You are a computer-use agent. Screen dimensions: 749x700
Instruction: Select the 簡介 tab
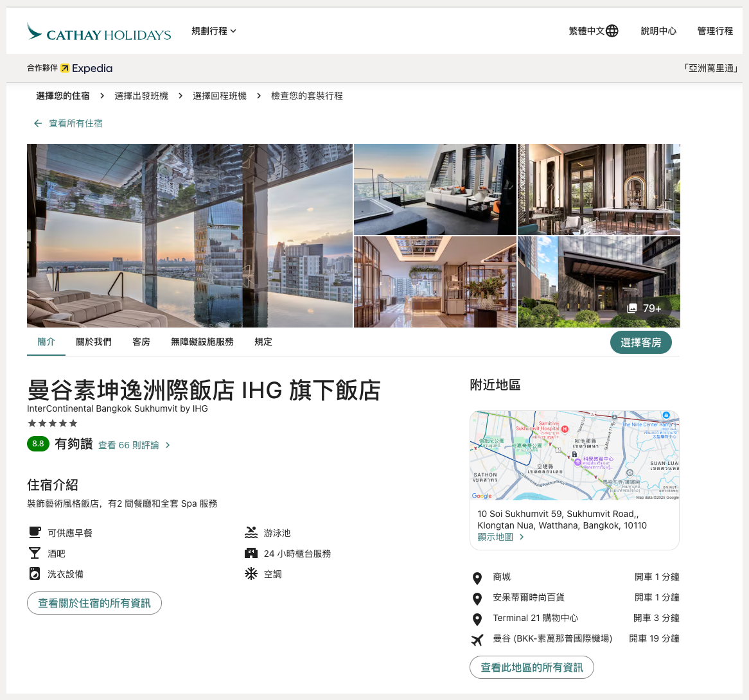coord(46,342)
